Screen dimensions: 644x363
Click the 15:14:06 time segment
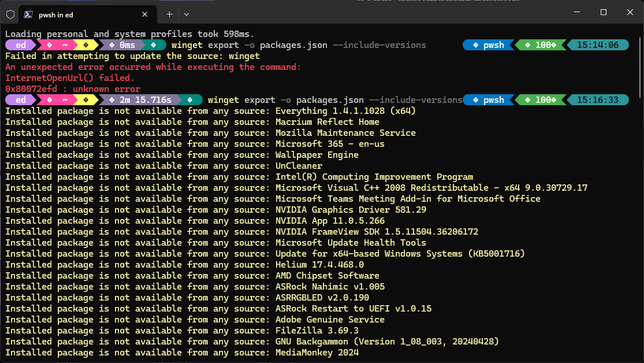pos(597,45)
